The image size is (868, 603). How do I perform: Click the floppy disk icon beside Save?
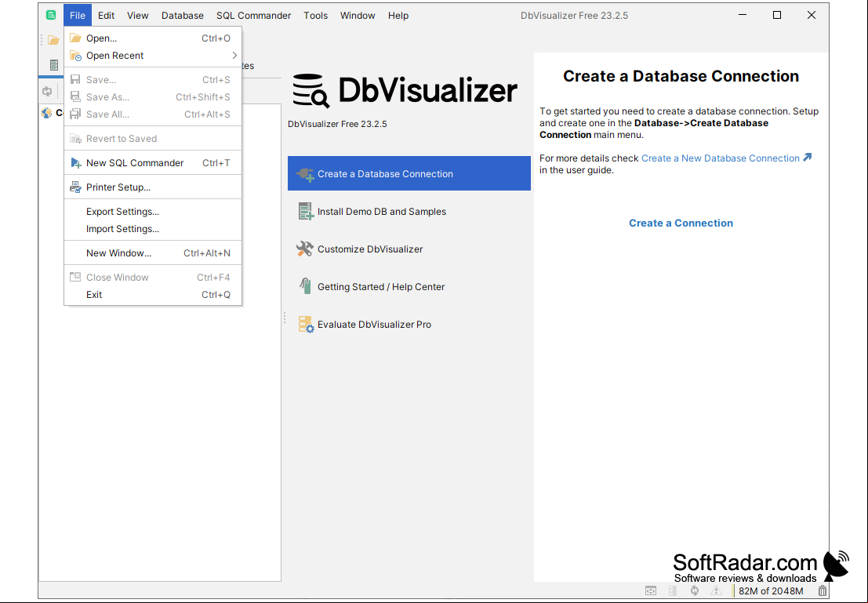[75, 80]
